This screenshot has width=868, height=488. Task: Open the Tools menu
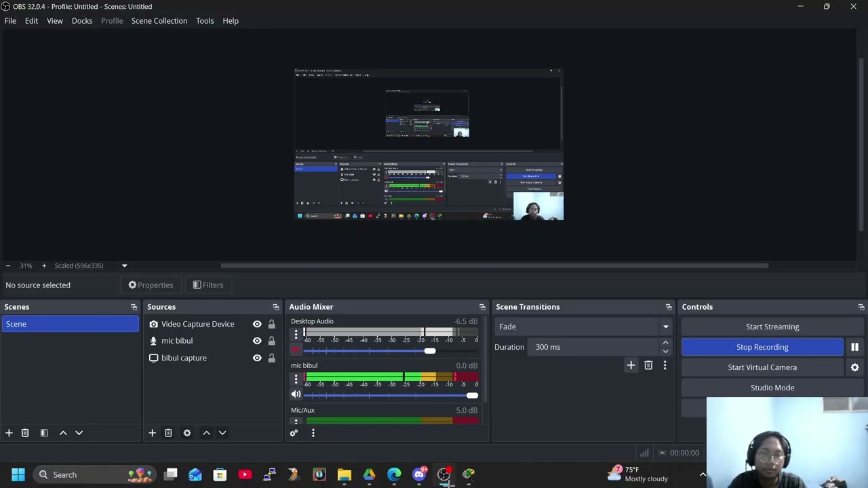click(205, 20)
